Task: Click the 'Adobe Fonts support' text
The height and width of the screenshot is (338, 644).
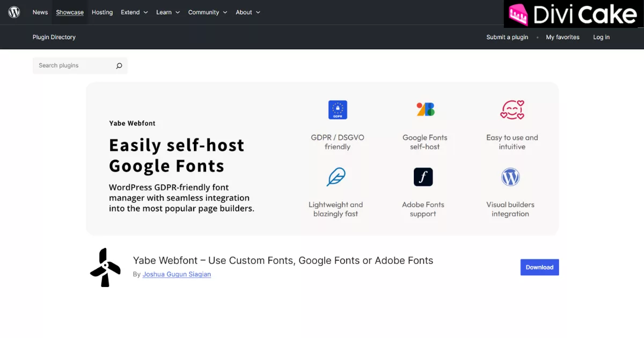Action: pos(423,209)
